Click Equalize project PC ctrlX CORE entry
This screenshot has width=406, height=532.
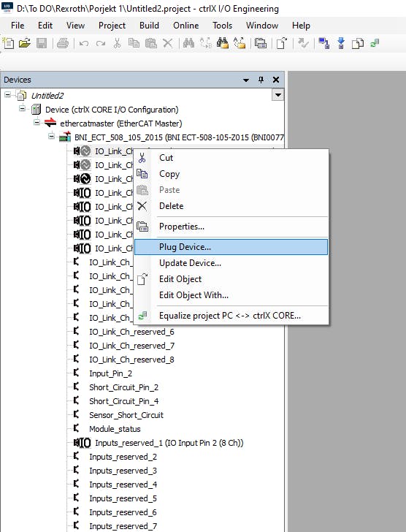231,316
